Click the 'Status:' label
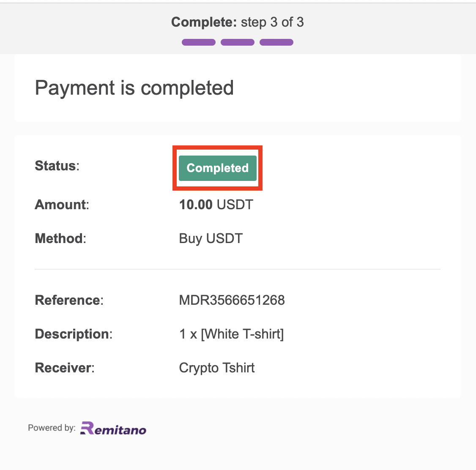Screen dimensions: 476x470 pos(57,166)
